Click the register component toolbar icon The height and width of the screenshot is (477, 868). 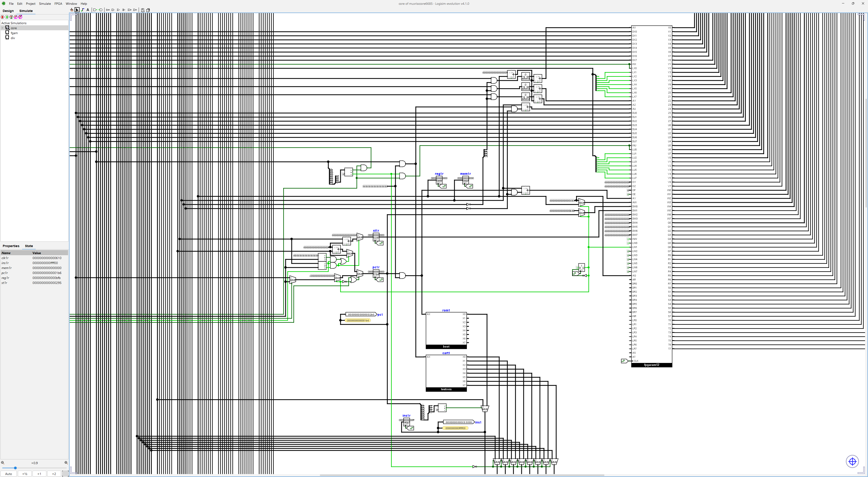(x=148, y=10)
